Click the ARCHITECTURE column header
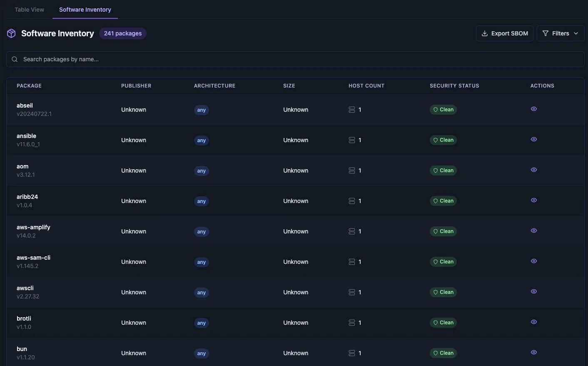 (214, 86)
